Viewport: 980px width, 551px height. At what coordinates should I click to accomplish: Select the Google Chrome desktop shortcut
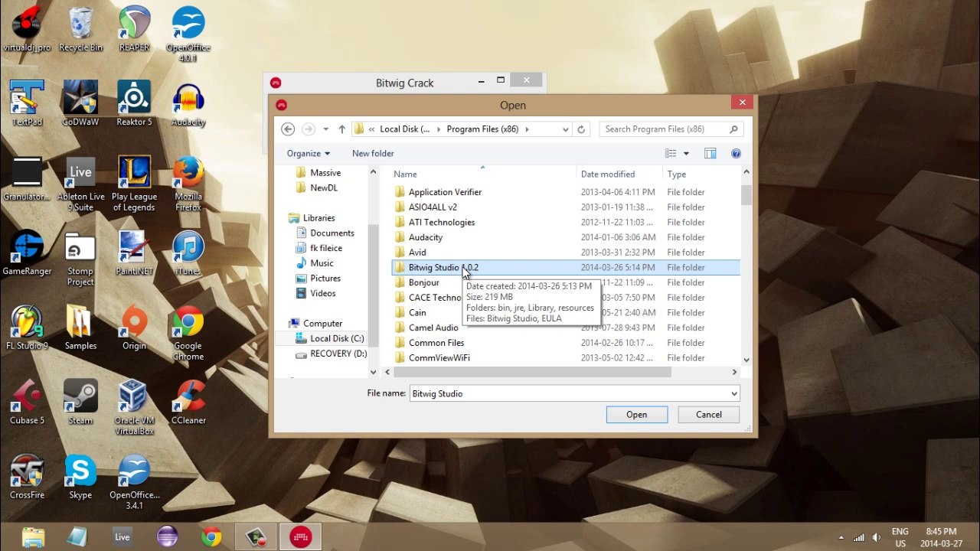[188, 334]
